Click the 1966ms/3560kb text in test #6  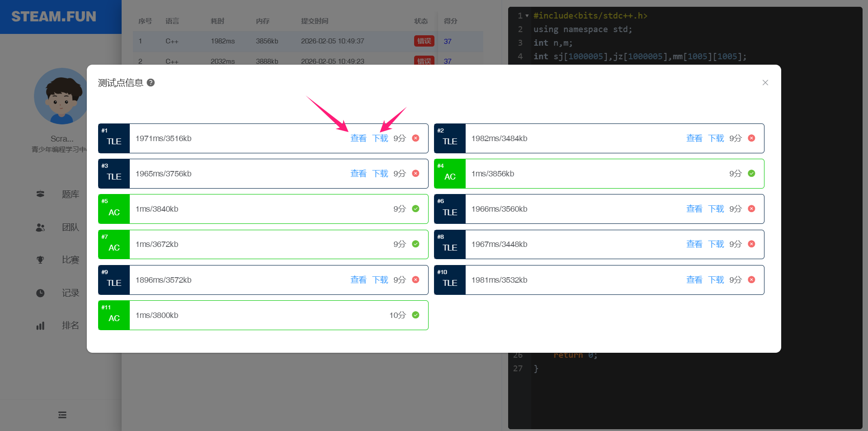[x=500, y=209]
